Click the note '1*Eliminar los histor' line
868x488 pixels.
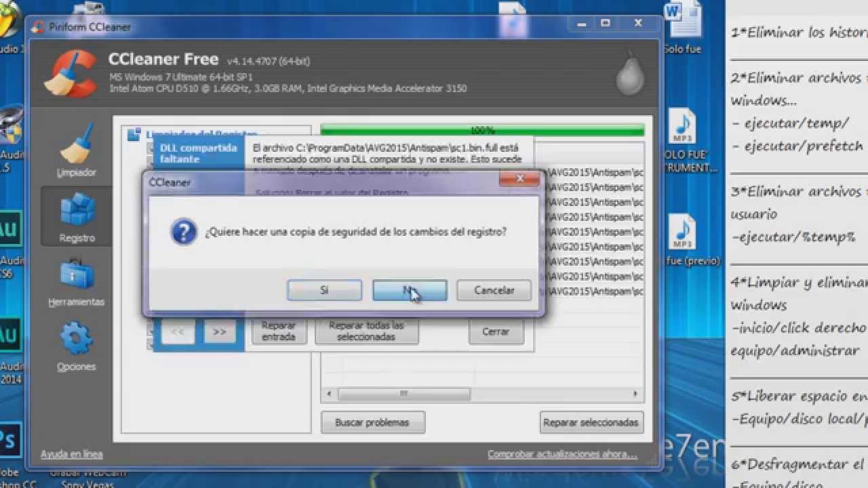[x=800, y=32]
